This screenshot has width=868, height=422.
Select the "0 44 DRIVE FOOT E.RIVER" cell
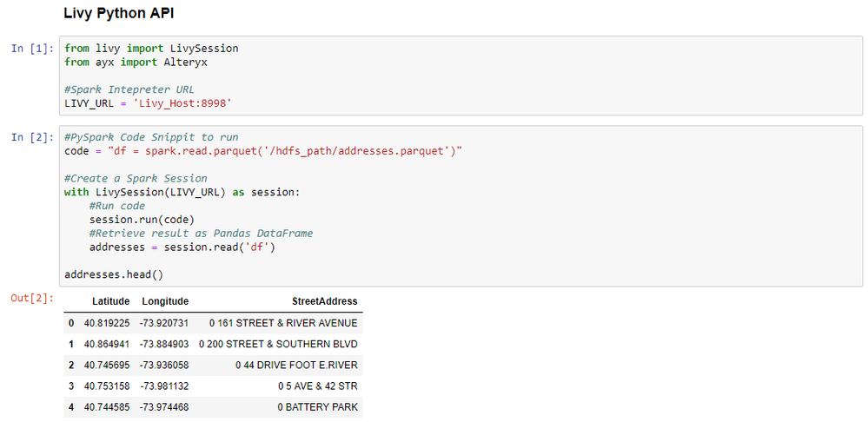pos(295,365)
